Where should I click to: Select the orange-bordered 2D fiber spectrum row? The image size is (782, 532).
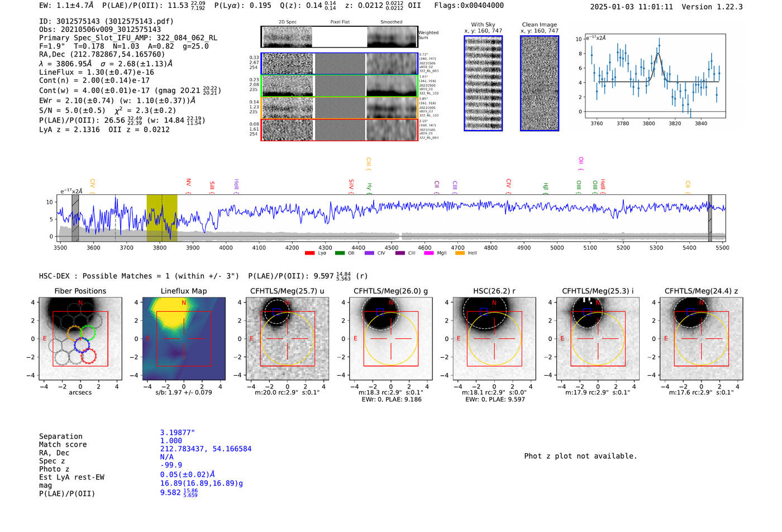340,108
